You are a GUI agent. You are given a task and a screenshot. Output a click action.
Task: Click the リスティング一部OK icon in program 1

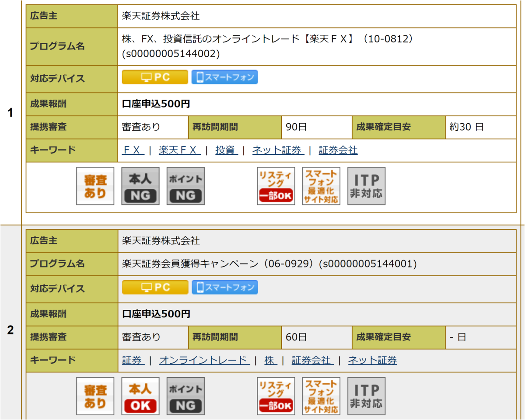click(x=276, y=186)
